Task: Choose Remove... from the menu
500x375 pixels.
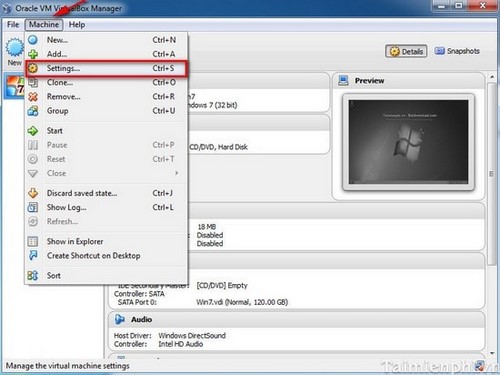Action: pyautogui.click(x=106, y=97)
